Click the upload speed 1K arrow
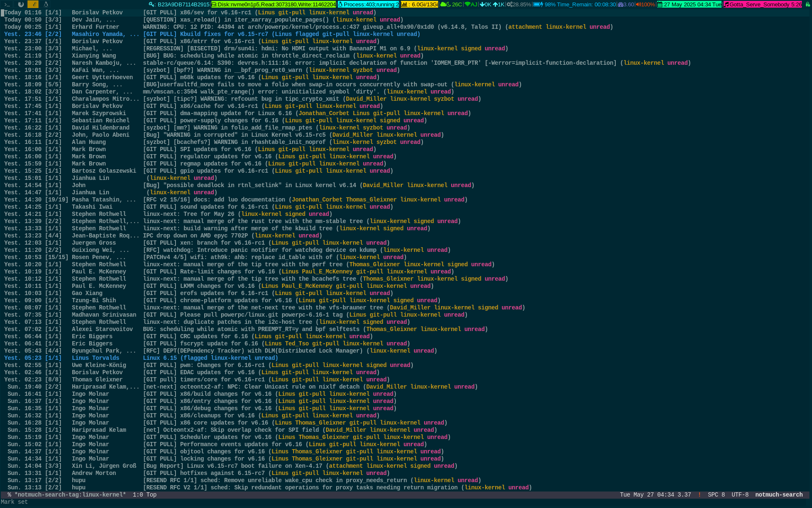812x508 pixels. (499, 4)
